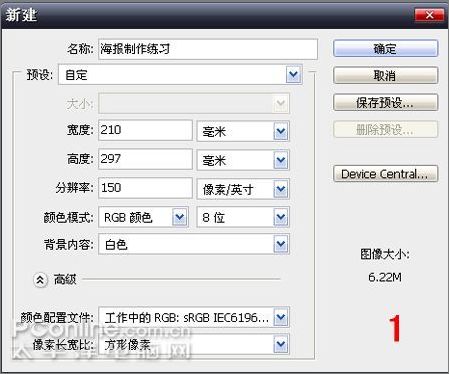Viewport: 449px width, 374px height.
Task: Open Device Central... button
Action: pos(385,174)
